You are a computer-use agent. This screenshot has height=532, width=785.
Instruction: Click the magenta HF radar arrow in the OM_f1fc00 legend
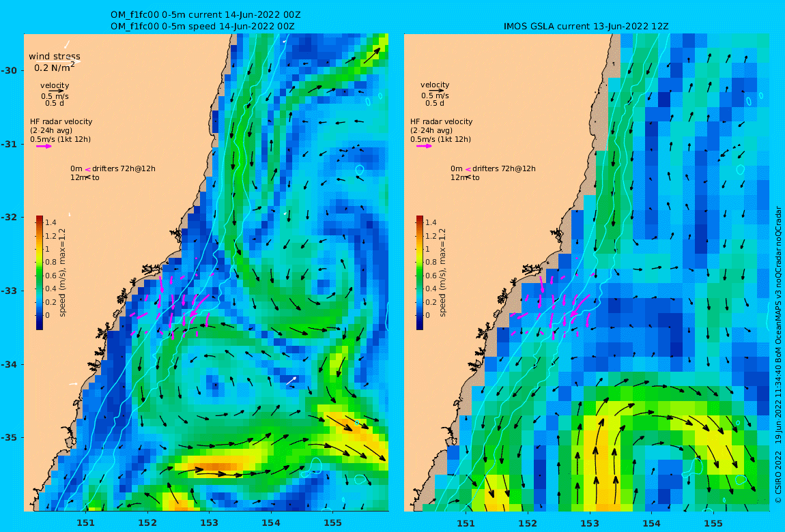coord(44,147)
